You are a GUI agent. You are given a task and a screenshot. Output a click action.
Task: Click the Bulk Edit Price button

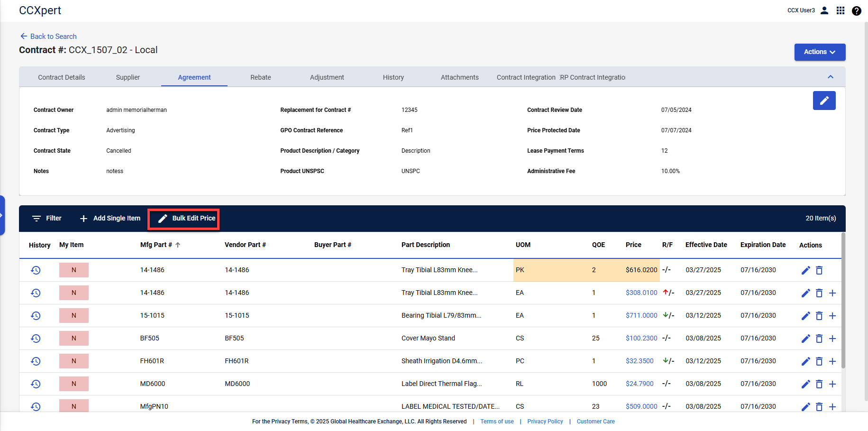tap(183, 219)
